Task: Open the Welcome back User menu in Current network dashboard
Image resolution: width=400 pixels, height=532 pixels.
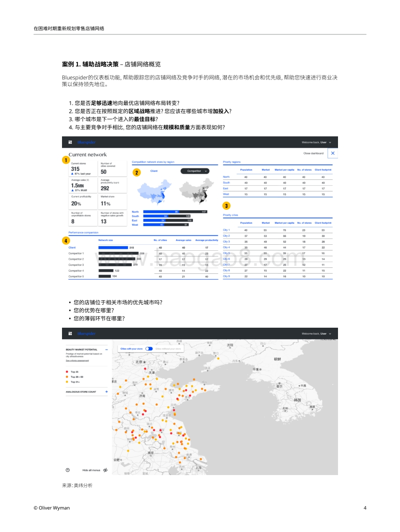Action: 316,142
